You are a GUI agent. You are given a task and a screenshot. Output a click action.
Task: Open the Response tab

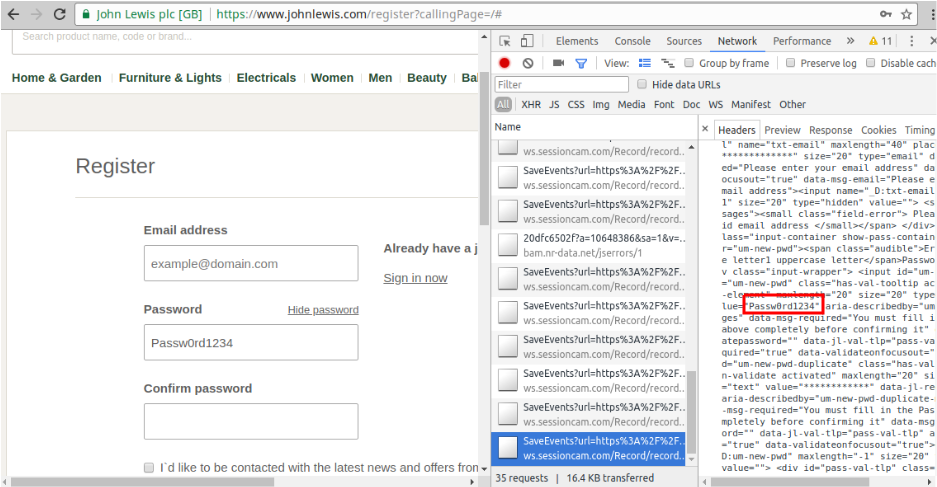click(x=831, y=130)
